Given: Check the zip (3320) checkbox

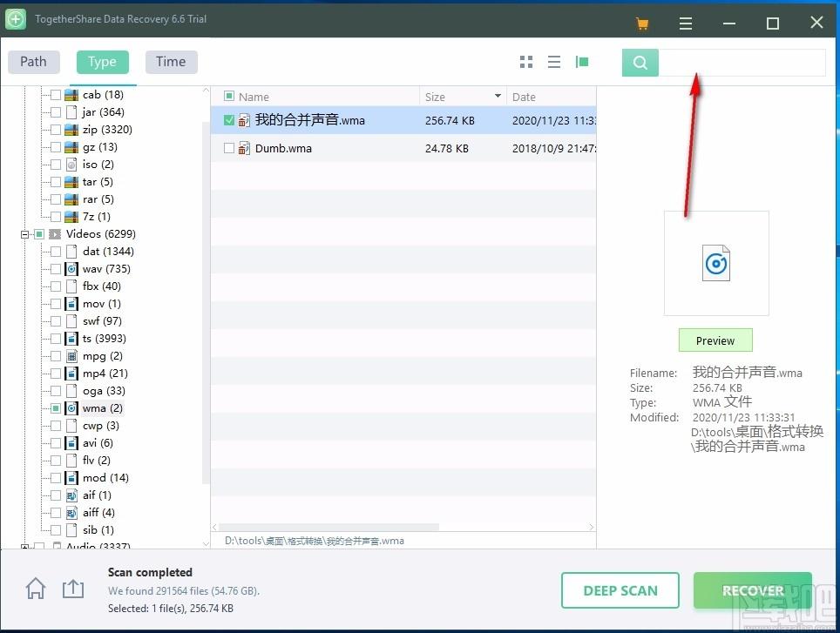Looking at the screenshot, I should (55, 130).
